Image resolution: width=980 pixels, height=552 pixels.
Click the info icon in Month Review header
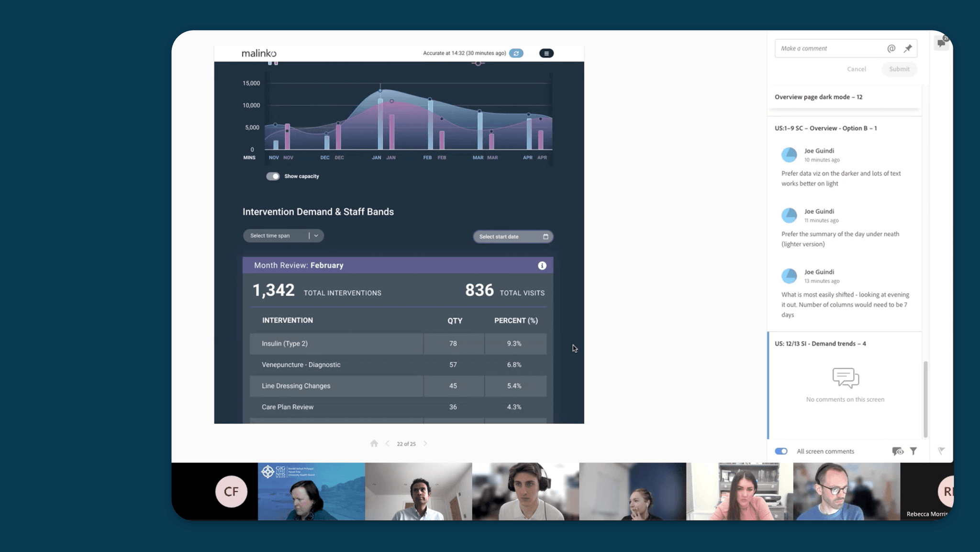pyautogui.click(x=542, y=265)
